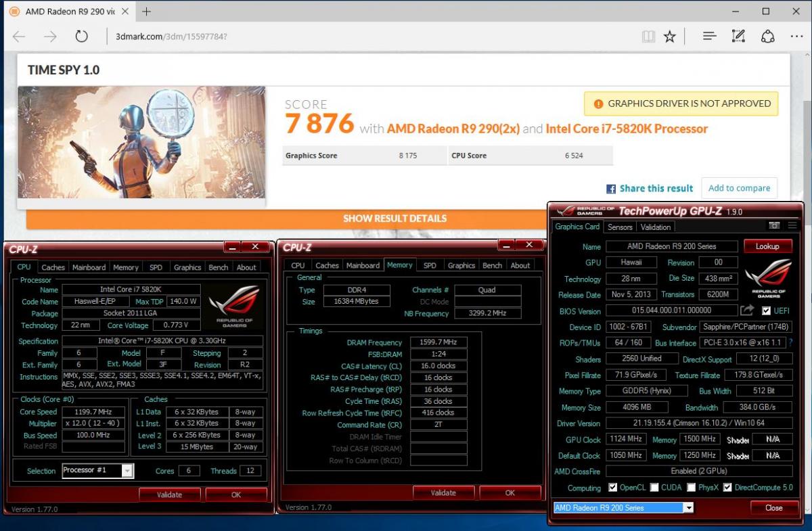Screen dimensions: 812x531
Task: Toggle the UEFI checkbox in GPU-Z
Action: click(765, 310)
